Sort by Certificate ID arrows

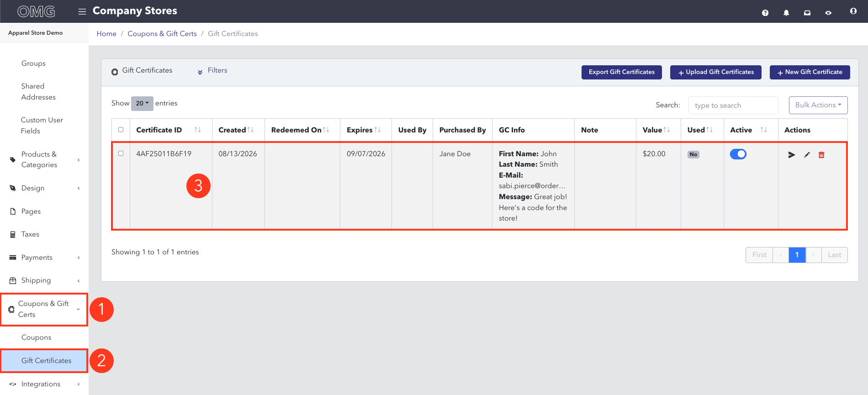click(198, 130)
